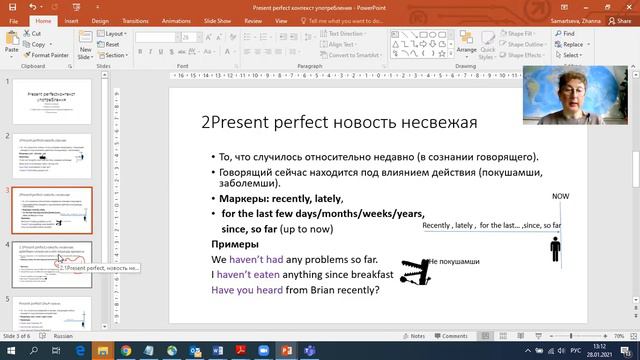Switch to Reading view
The image size is (640, 360).
point(520,336)
